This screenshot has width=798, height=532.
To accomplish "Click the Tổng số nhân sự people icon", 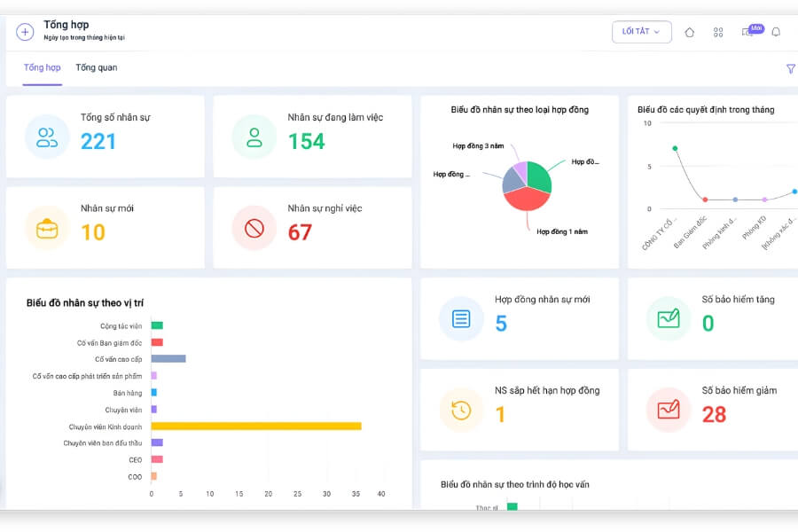I will tap(47, 137).
